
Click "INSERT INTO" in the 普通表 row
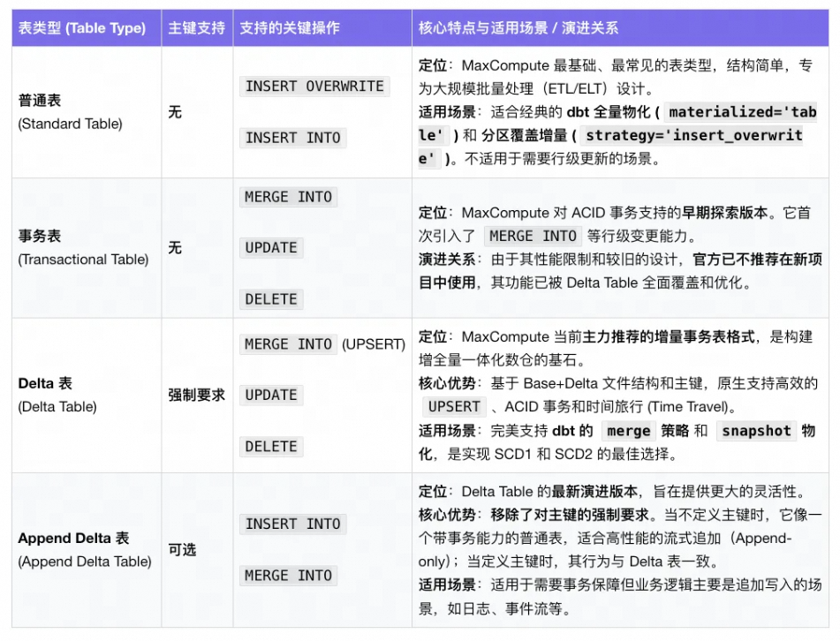click(292, 138)
